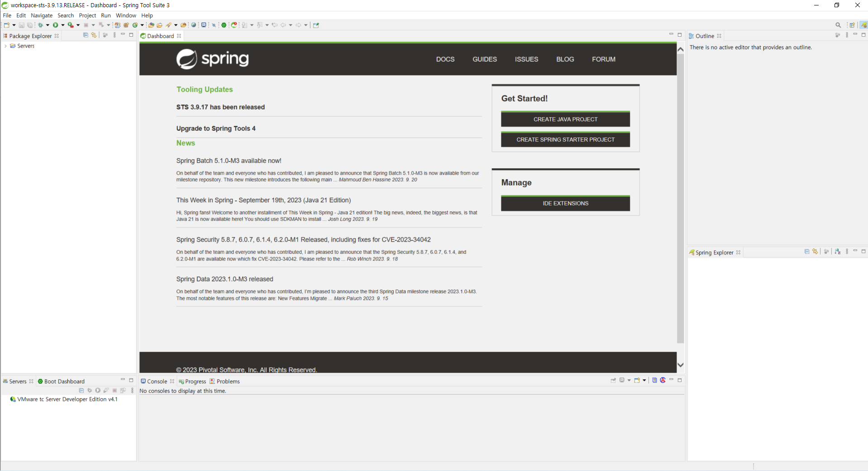Switch to Boot Dashboard tab
868x471 pixels.
[61, 381]
